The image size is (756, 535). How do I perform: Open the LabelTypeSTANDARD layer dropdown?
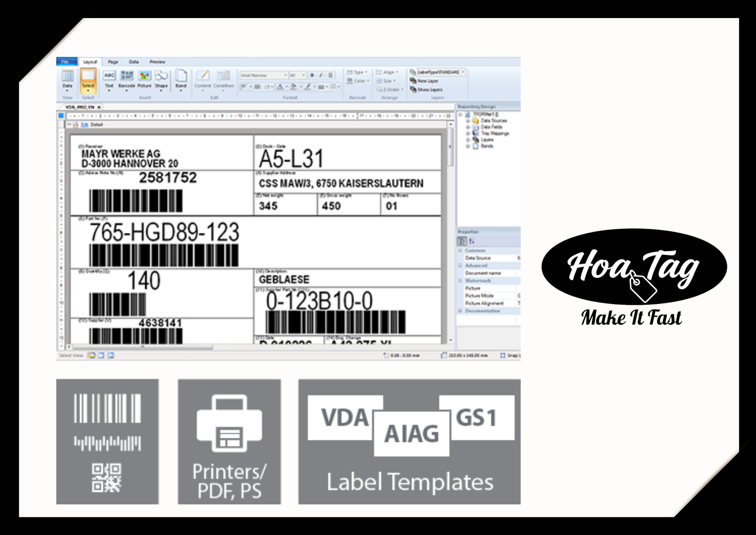pyautogui.click(x=463, y=72)
